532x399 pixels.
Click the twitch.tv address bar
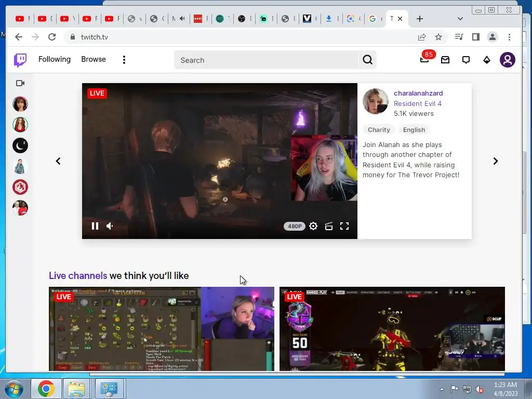tap(237, 37)
